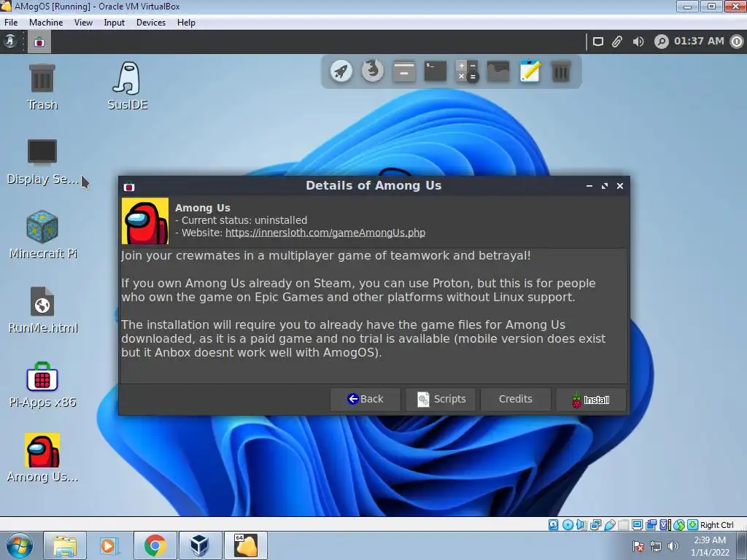The width and height of the screenshot is (747, 560).
Task: Click the optical disc icon in VirtualBox status bar
Action: 568,525
